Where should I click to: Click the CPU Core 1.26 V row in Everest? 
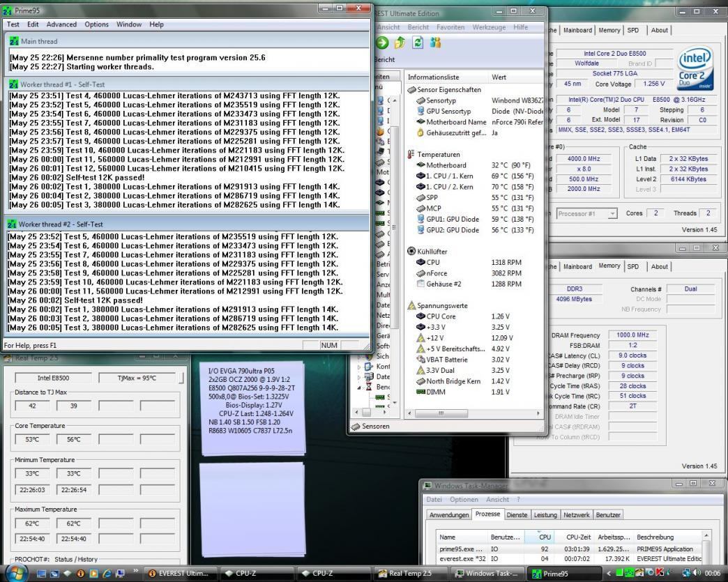click(473, 316)
